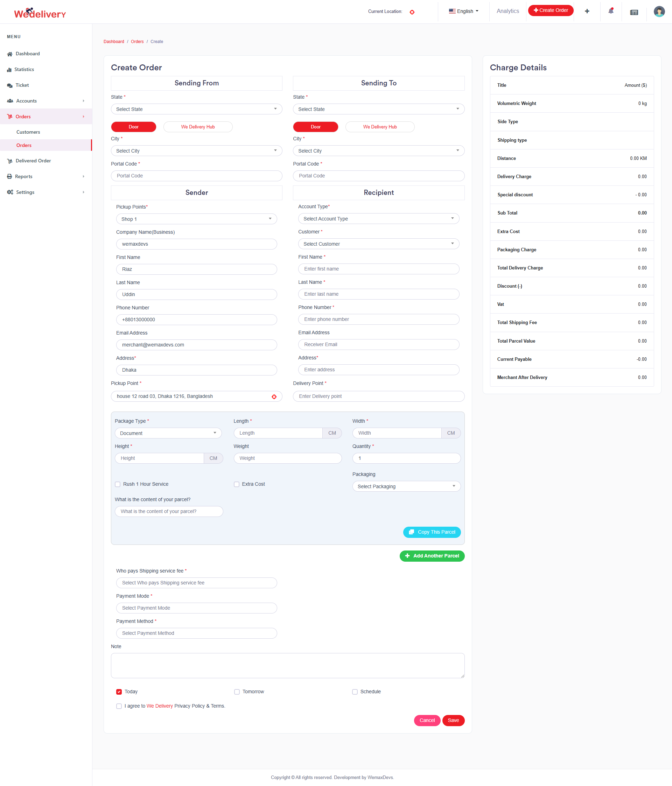This screenshot has width=672, height=786.
Task: Click pickup point locate icon
Action: (274, 397)
